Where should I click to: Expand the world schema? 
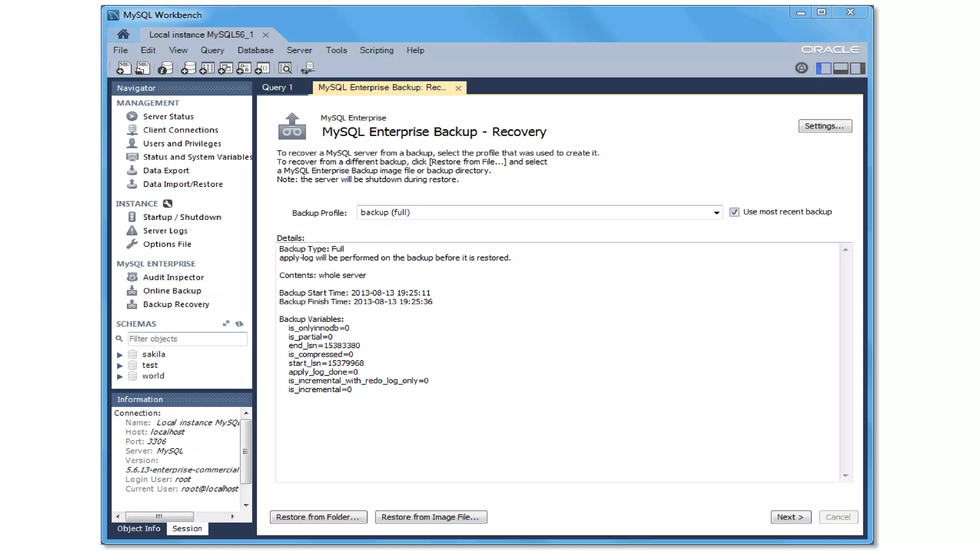pos(120,376)
